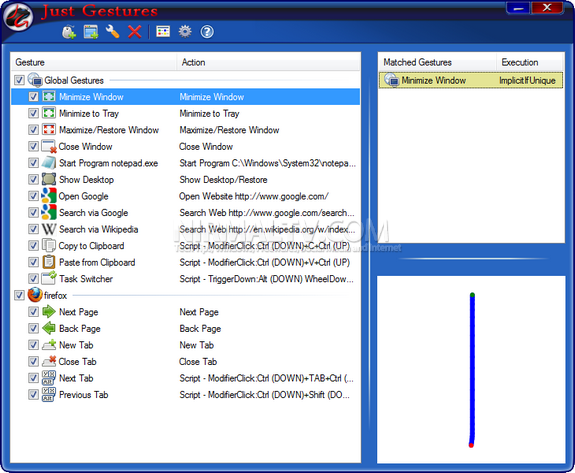
Task: Select the matched Minimize Window entry
Action: click(471, 80)
